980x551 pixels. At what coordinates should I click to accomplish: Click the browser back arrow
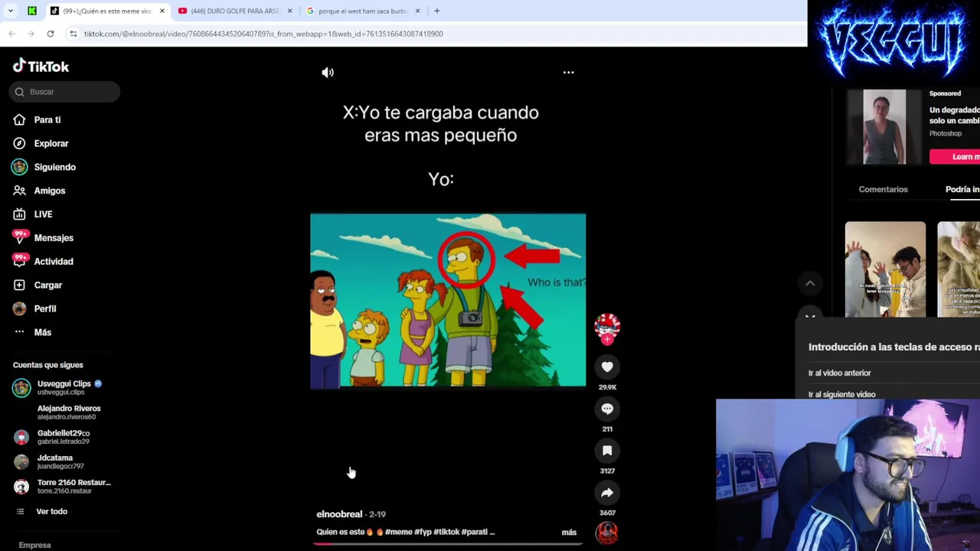pos(11,34)
